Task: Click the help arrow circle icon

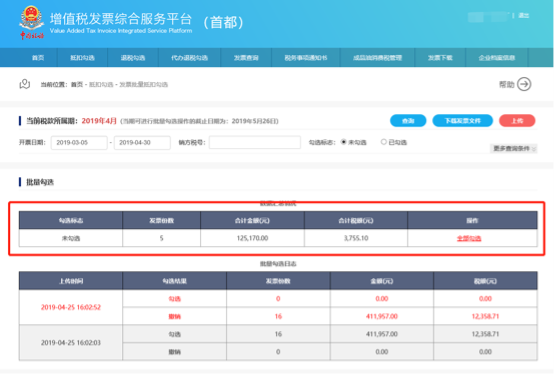Action: tap(524, 84)
